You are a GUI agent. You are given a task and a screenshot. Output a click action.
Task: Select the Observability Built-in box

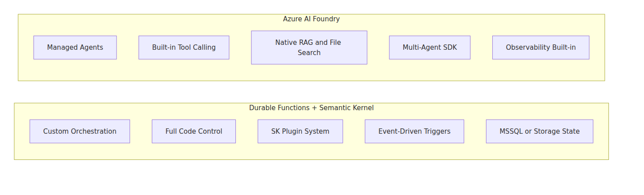pyautogui.click(x=541, y=48)
